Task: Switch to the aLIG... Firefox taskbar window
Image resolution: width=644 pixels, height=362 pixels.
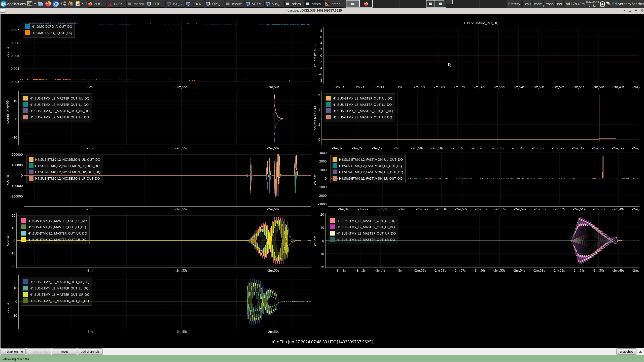Action: (97, 4)
